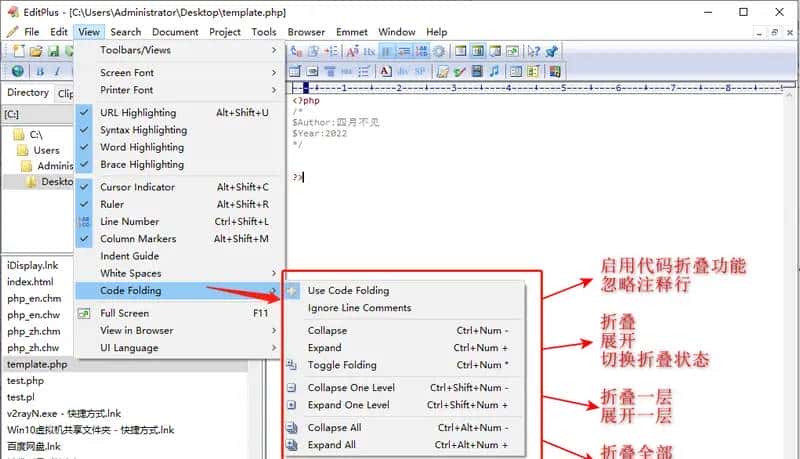The height and width of the screenshot is (459, 800).
Task: Click the gear Preferences toolbar icon
Action: pos(439,51)
